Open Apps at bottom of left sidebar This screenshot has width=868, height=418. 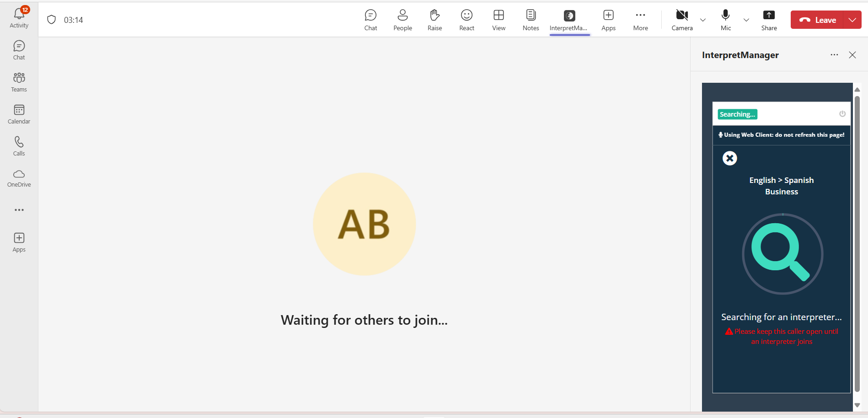click(19, 242)
